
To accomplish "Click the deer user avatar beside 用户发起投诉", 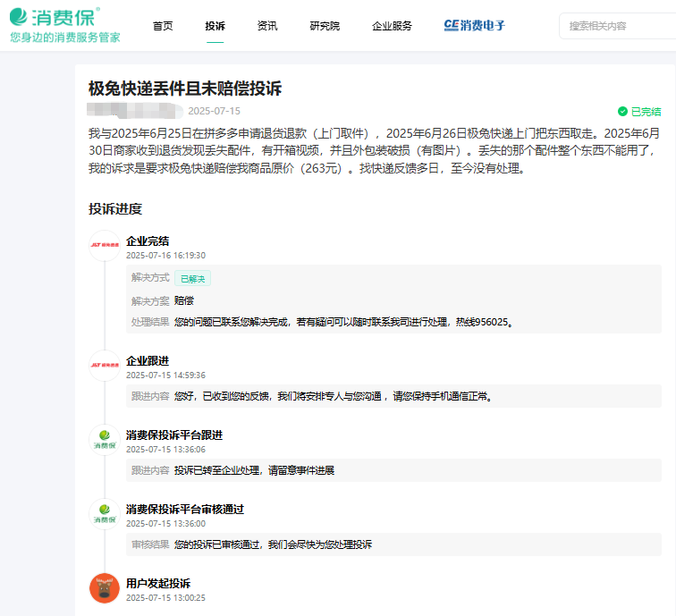I will point(105,588).
